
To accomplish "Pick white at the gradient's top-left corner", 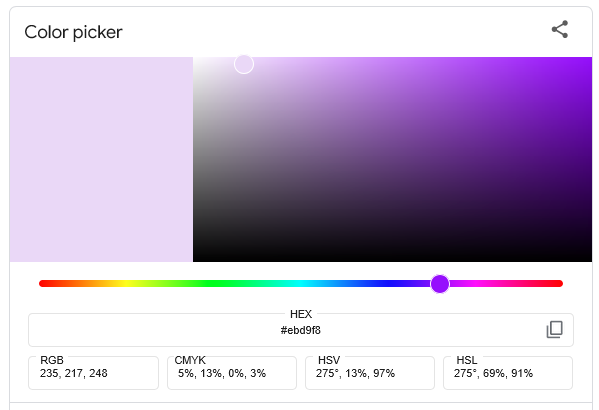I will (196, 60).
